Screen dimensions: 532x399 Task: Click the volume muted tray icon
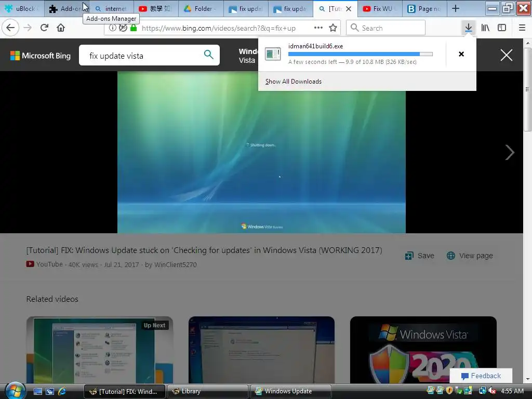(492, 391)
